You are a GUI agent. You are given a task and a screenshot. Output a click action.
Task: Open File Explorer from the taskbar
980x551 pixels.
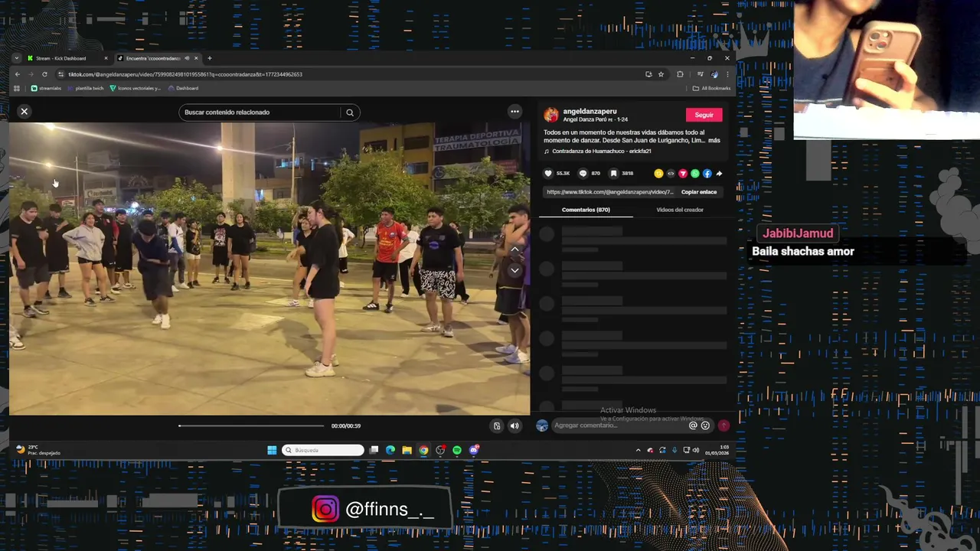point(407,450)
